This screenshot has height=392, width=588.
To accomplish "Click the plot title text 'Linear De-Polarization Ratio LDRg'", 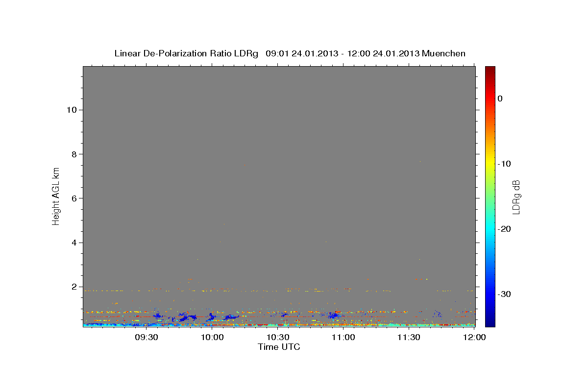I will click(186, 53).
